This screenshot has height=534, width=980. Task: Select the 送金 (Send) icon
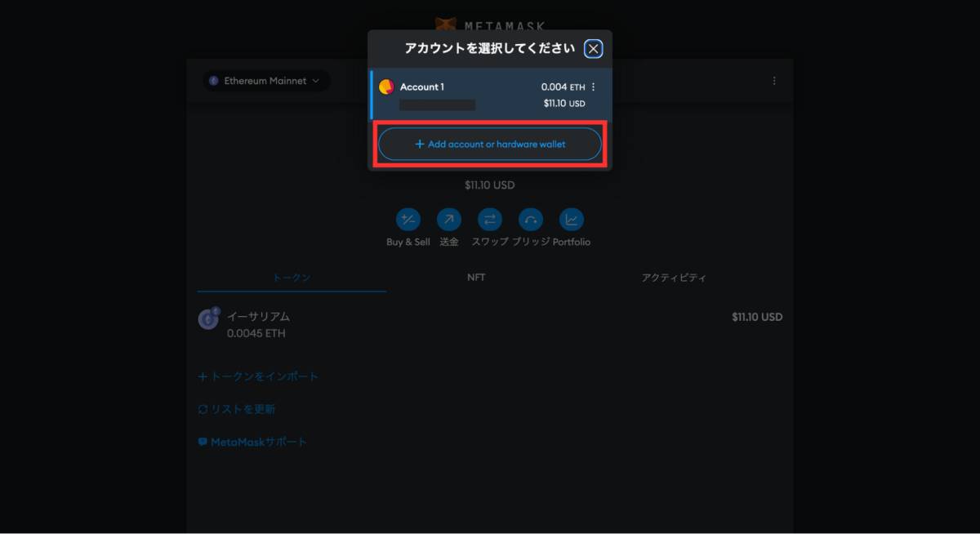pyautogui.click(x=448, y=220)
